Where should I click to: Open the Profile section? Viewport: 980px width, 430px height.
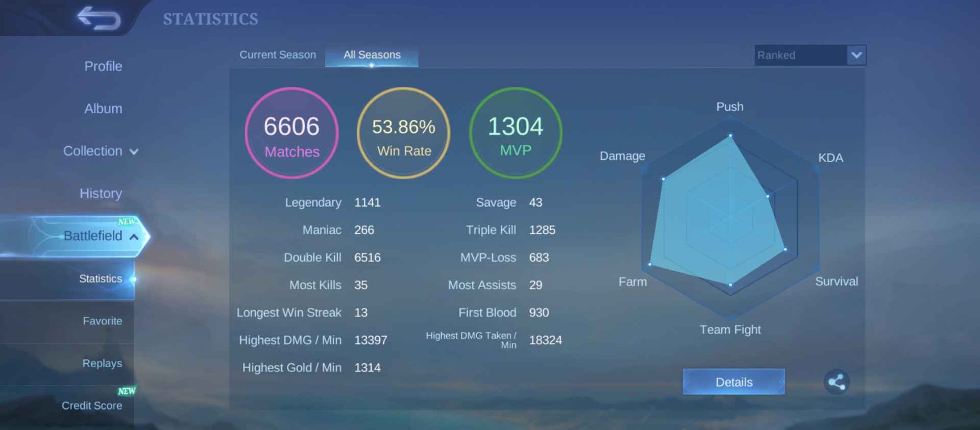pyautogui.click(x=103, y=66)
